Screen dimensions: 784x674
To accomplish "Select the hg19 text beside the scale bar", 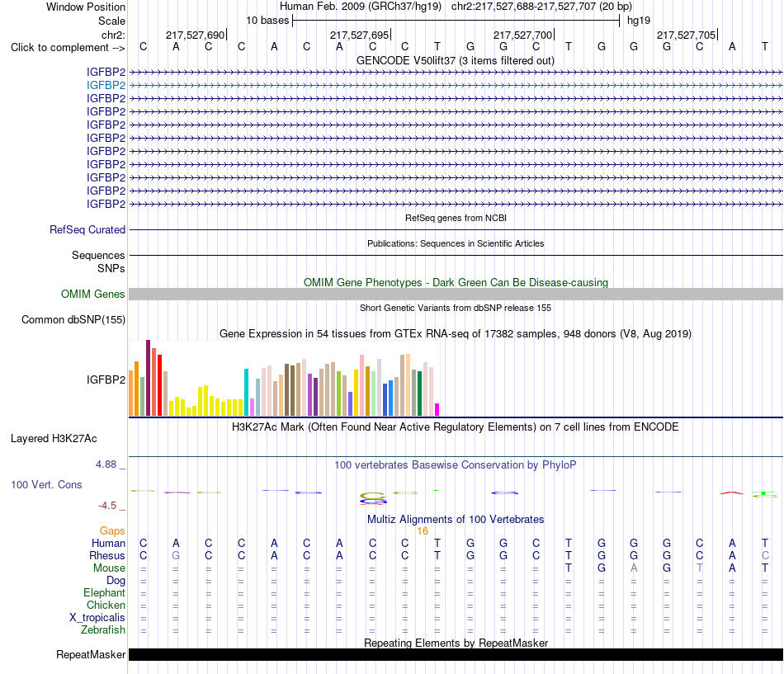I will [639, 21].
